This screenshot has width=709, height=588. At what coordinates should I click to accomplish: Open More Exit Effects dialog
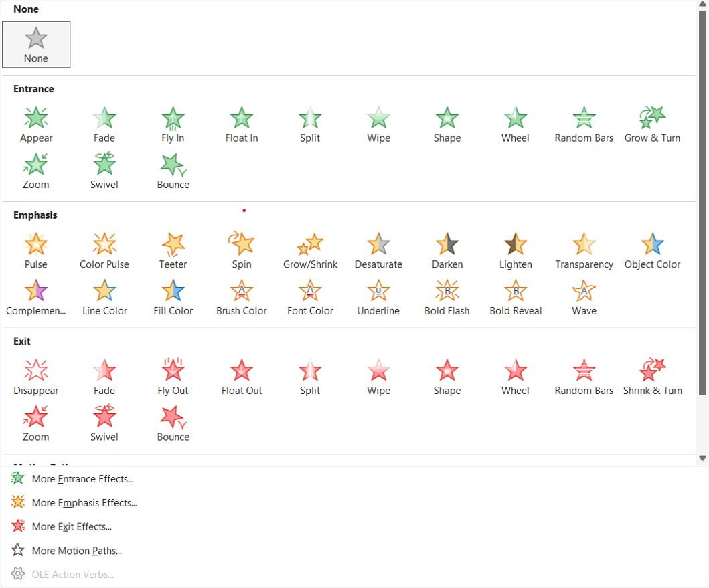click(x=72, y=527)
